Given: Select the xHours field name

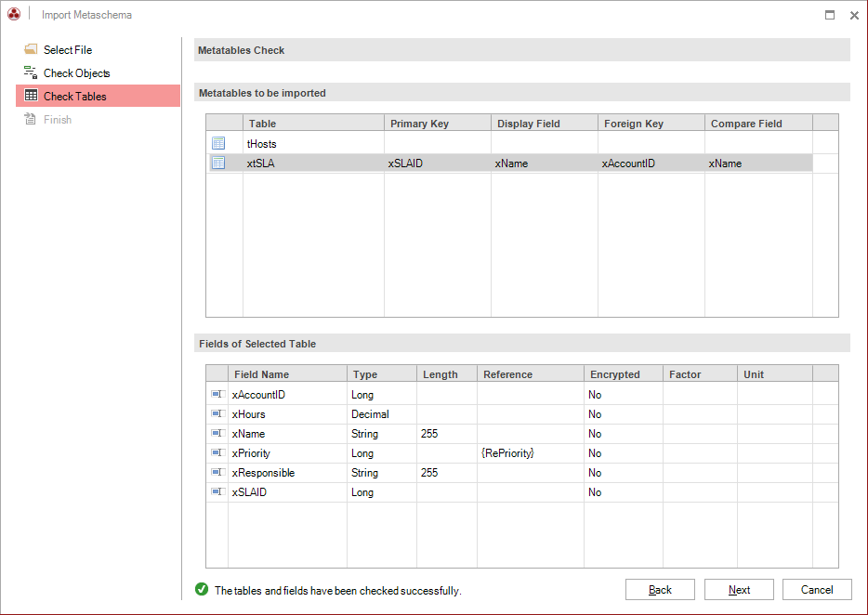Looking at the screenshot, I should click(x=248, y=414).
